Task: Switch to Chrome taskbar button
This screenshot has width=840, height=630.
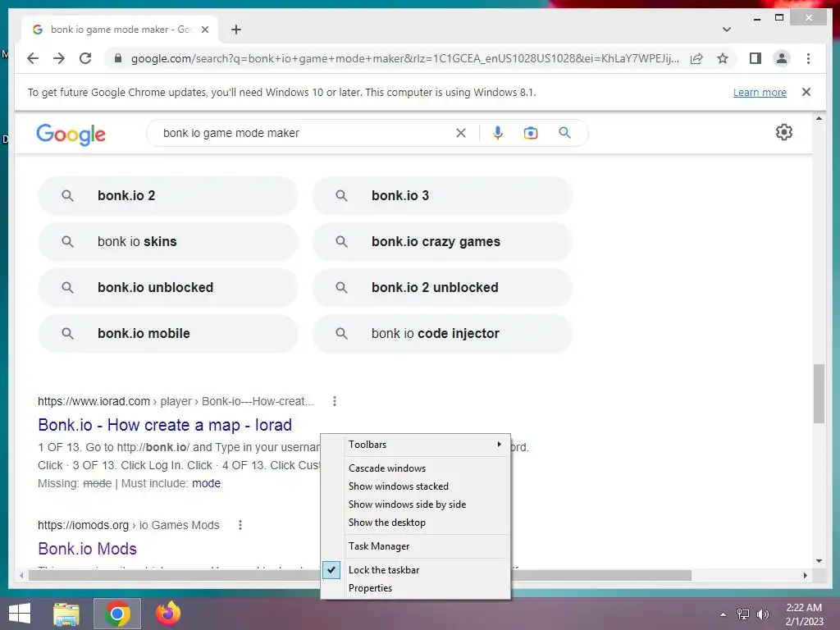Action: tap(117, 614)
